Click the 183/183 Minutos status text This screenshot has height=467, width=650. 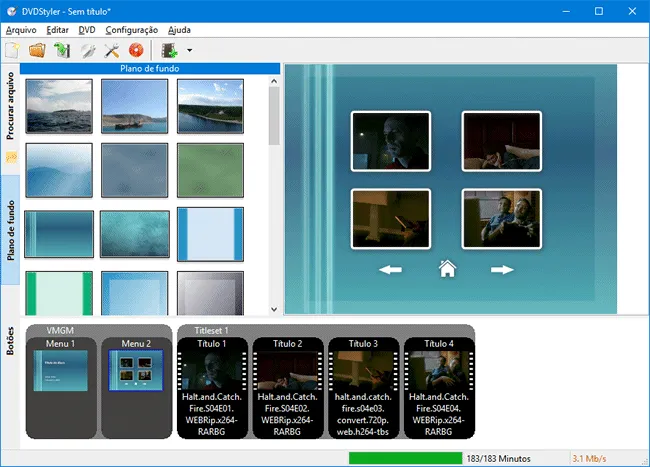pos(498,458)
